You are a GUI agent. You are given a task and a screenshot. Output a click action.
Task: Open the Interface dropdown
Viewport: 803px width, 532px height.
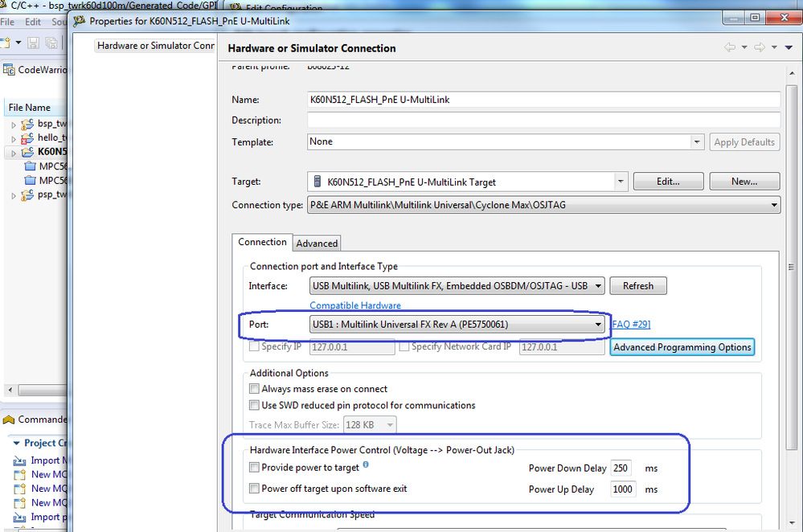tap(598, 286)
